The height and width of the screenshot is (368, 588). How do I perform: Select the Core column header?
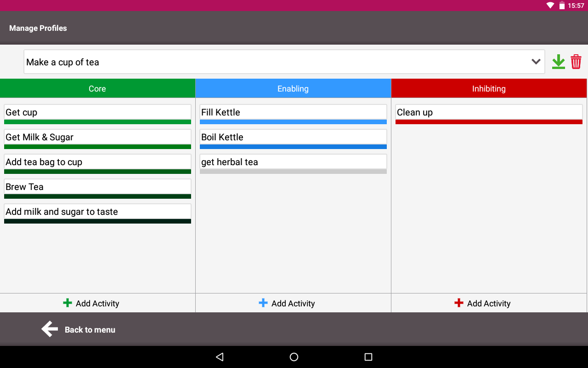[x=97, y=88]
